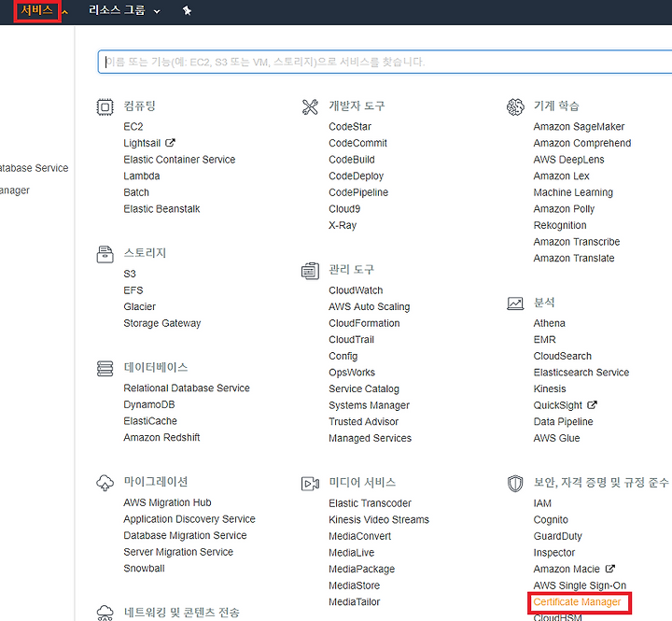The width and height of the screenshot is (672, 621).
Task: Open GuardDuty
Action: 557,536
